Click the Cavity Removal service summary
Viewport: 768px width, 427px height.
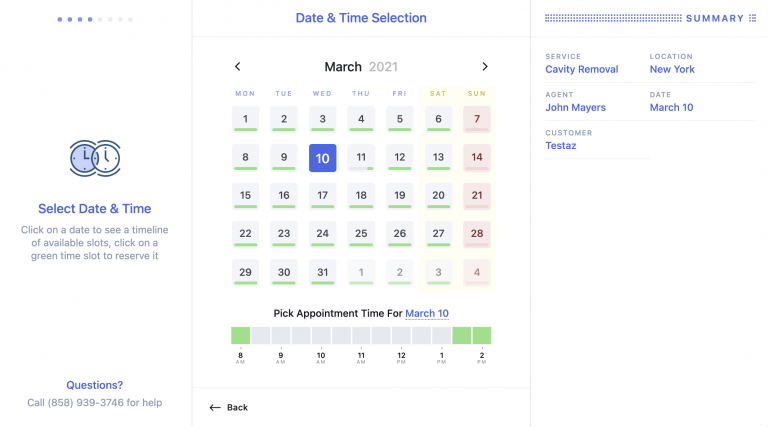click(x=582, y=69)
